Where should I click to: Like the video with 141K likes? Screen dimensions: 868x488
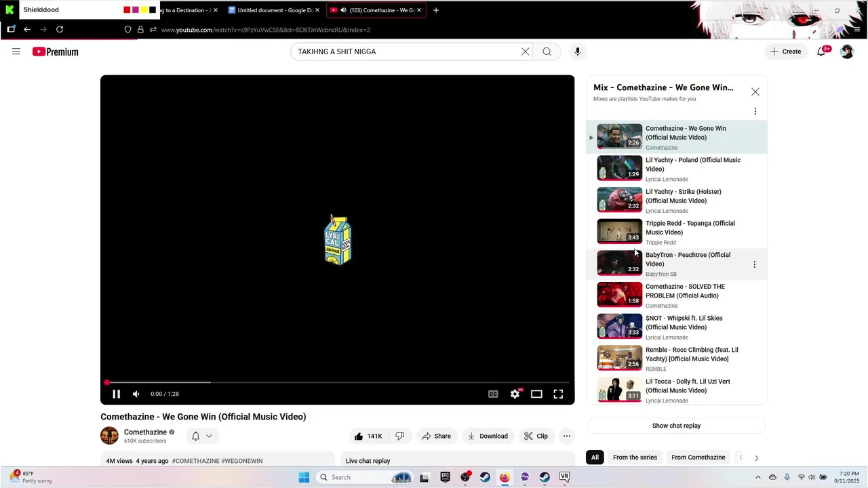coord(368,436)
